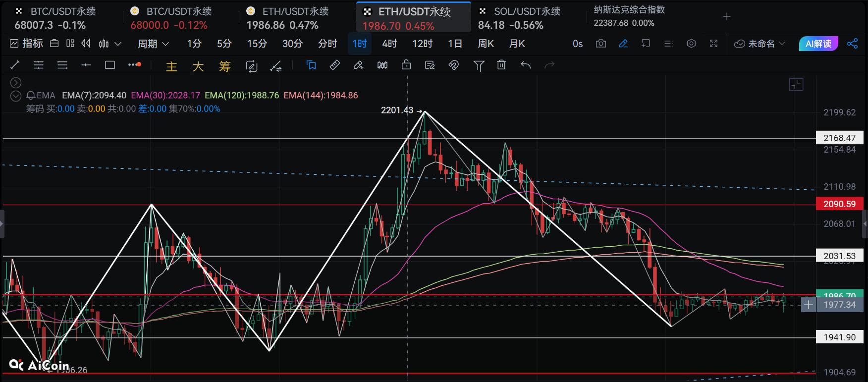The image size is (868, 382).
Task: Open the 周期 period dropdown
Action: tap(153, 44)
